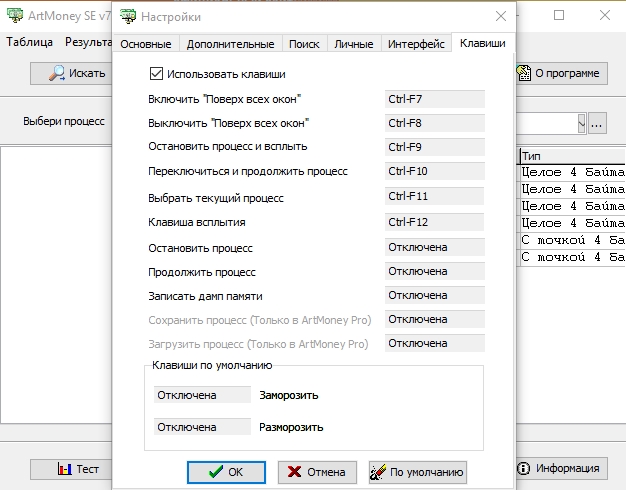This screenshot has height=490, width=626.
Task: Click the Ctrl-F8 hotkey field
Action: tap(435, 123)
